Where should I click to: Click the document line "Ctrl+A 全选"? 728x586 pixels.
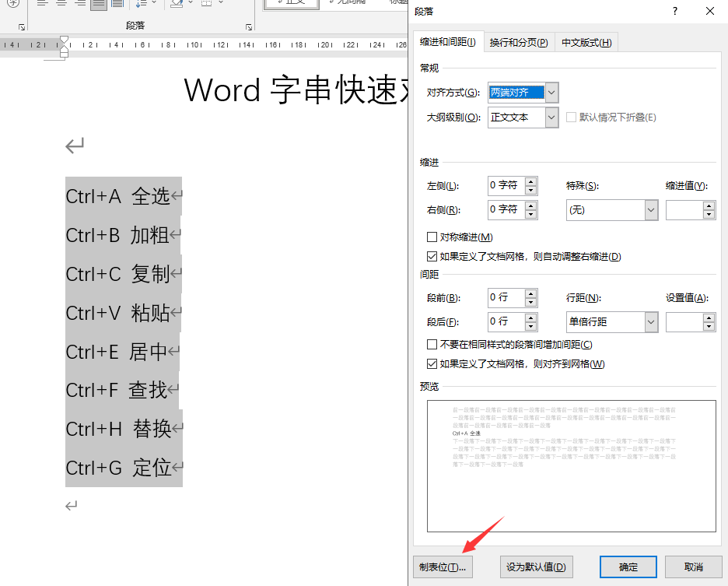(117, 196)
